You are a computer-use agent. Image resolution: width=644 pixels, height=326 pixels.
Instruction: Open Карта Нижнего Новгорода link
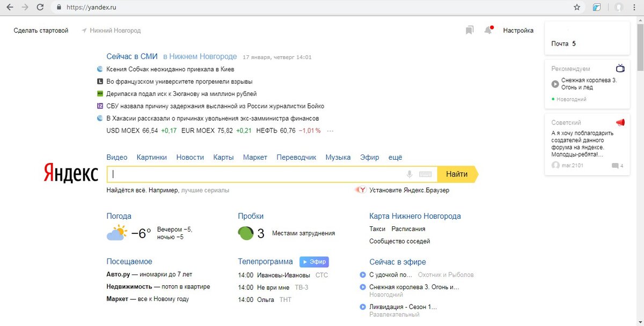click(415, 216)
